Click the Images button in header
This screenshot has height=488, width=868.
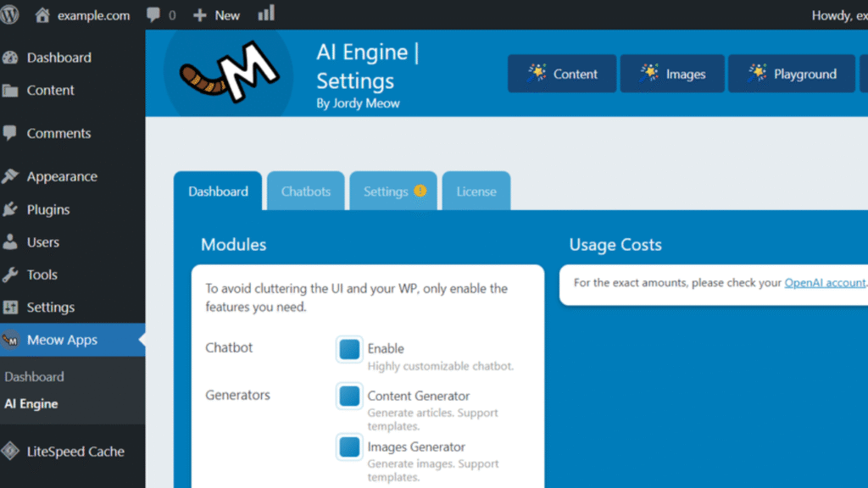pos(672,74)
